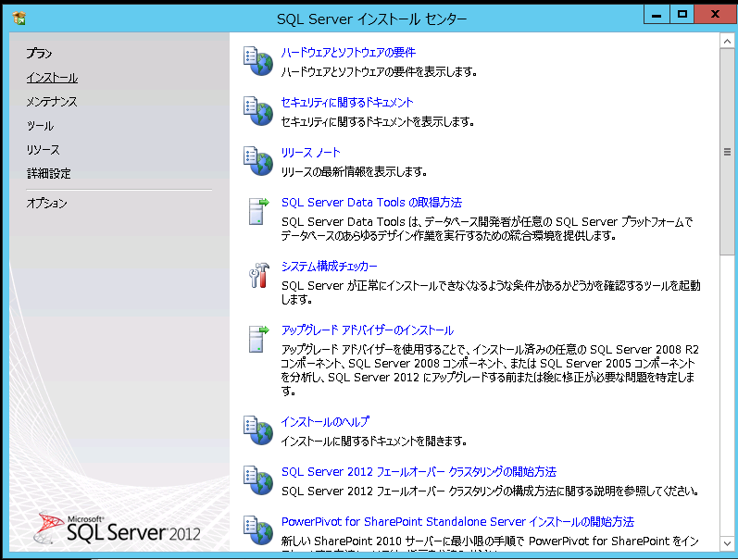The width and height of the screenshot is (738, 560).
Task: Open SQL Server Data Tools の取得方法 link
Action: point(371,203)
